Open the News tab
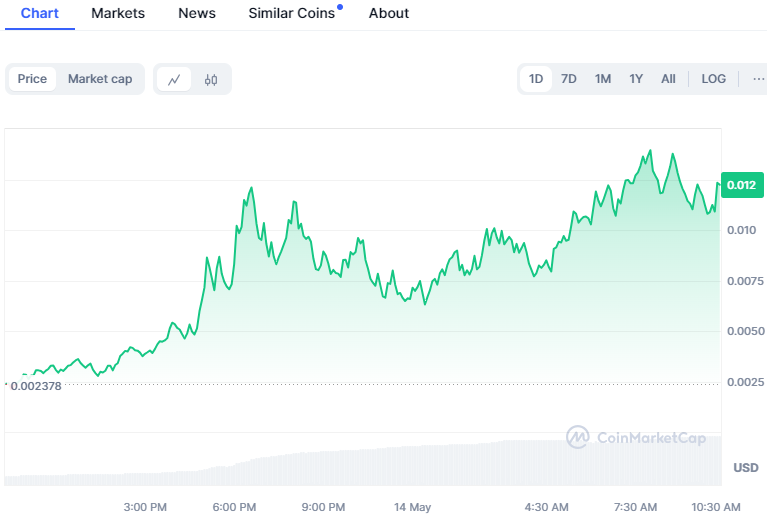Image resolution: width=767 pixels, height=520 pixels. coord(197,13)
